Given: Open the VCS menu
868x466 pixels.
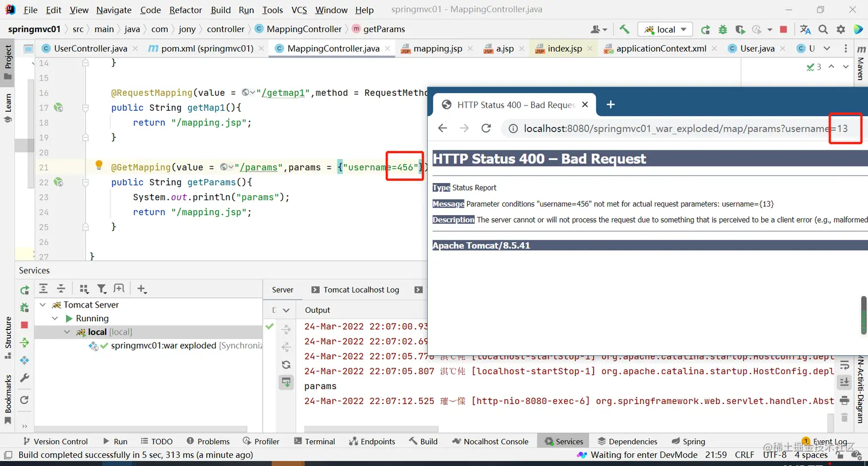Looking at the screenshot, I should (299, 10).
